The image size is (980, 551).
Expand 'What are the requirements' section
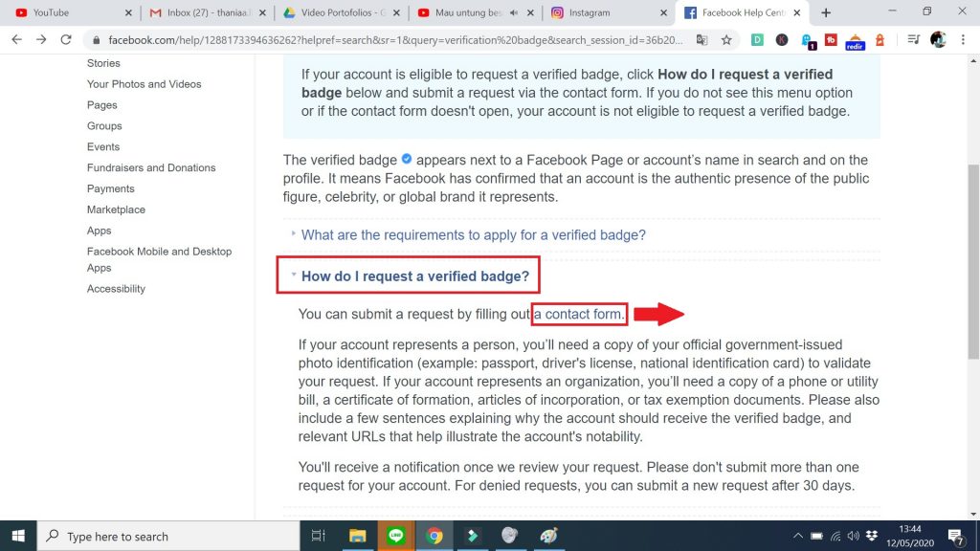[473, 234]
